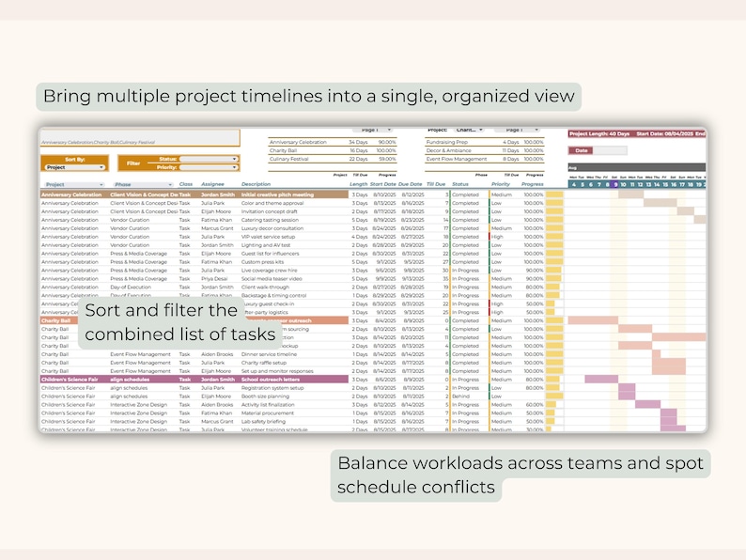Select day 13 in the timeline header
This screenshot has width=746, height=560.
tap(648, 184)
